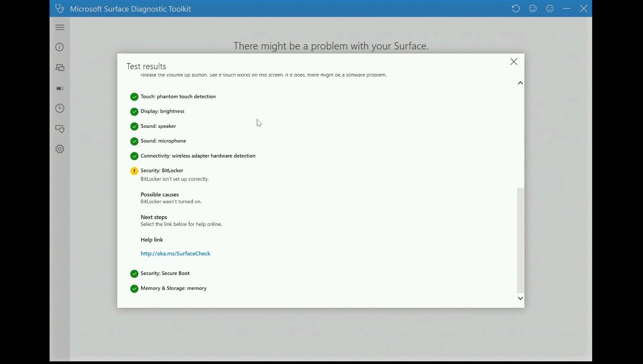Click green check for Sound: microphone
This screenshot has height=364, width=643.
(x=134, y=141)
